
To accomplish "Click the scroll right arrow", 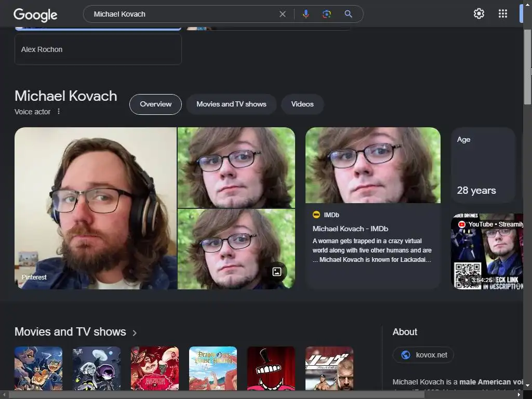I will pos(519,395).
